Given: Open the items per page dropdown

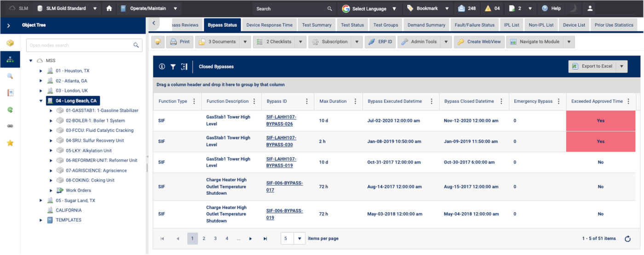Looking at the screenshot, I should point(299,238).
